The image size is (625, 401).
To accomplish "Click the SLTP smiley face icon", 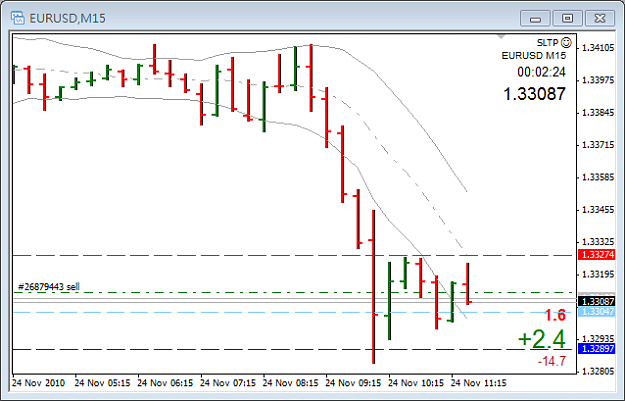I will pos(566,42).
